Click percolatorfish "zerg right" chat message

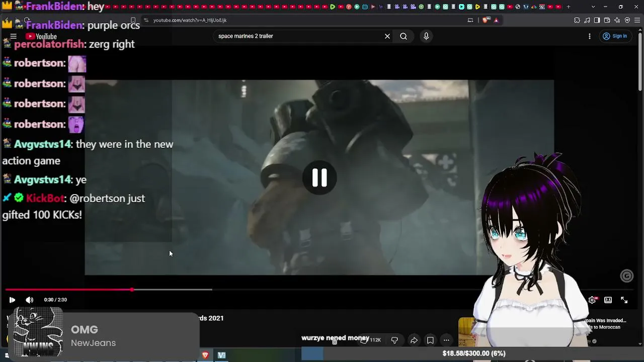111,44
